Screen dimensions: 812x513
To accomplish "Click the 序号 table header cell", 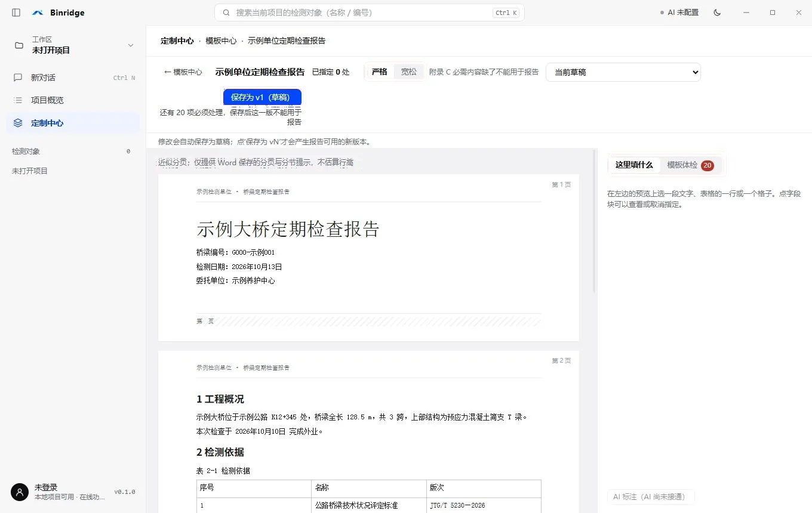I will pos(254,489).
